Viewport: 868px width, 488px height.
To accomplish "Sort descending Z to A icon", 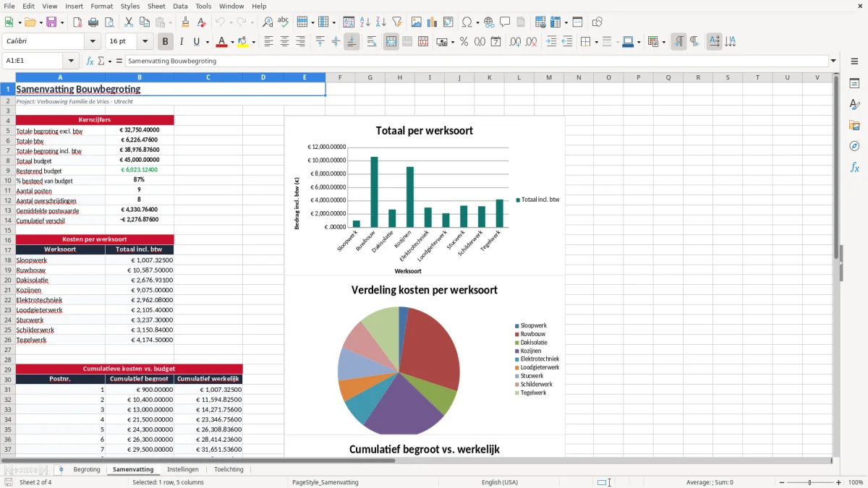I will click(x=380, y=22).
